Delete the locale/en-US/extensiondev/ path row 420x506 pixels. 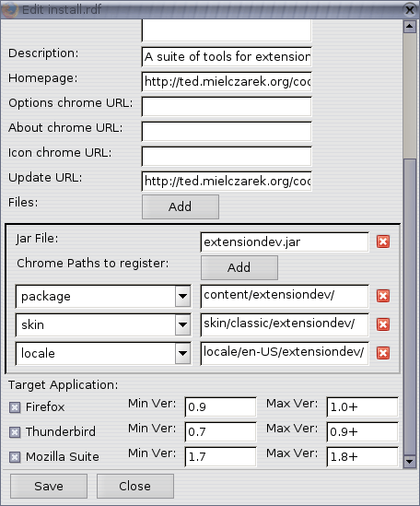(x=383, y=353)
